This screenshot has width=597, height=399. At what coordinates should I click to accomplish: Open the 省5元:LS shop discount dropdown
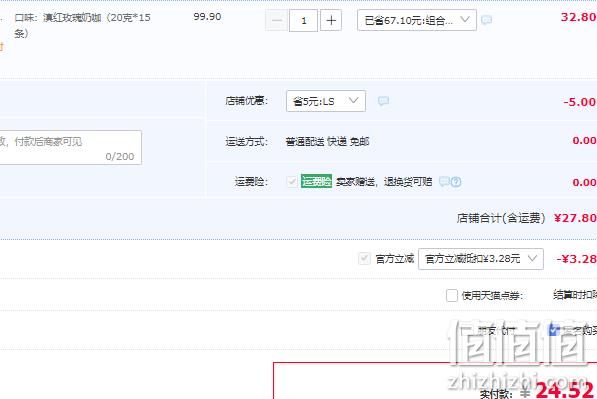click(326, 101)
